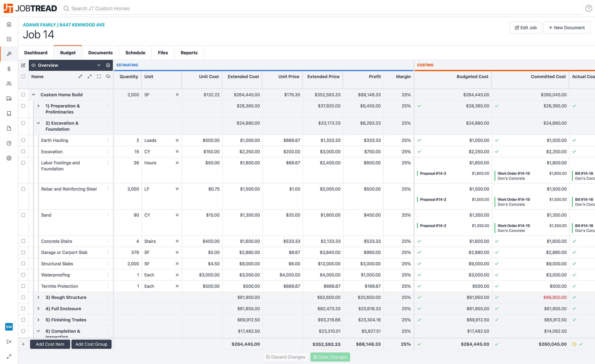Screen dimensions: 595x364
Task: Select the Waterproofing row checkbox
Action: (x=23, y=275)
